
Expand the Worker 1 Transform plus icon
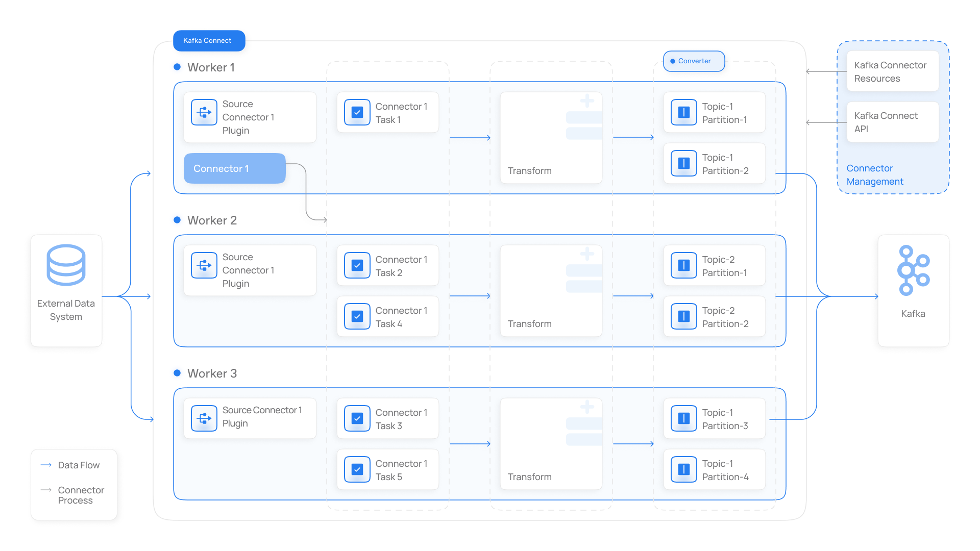click(587, 101)
